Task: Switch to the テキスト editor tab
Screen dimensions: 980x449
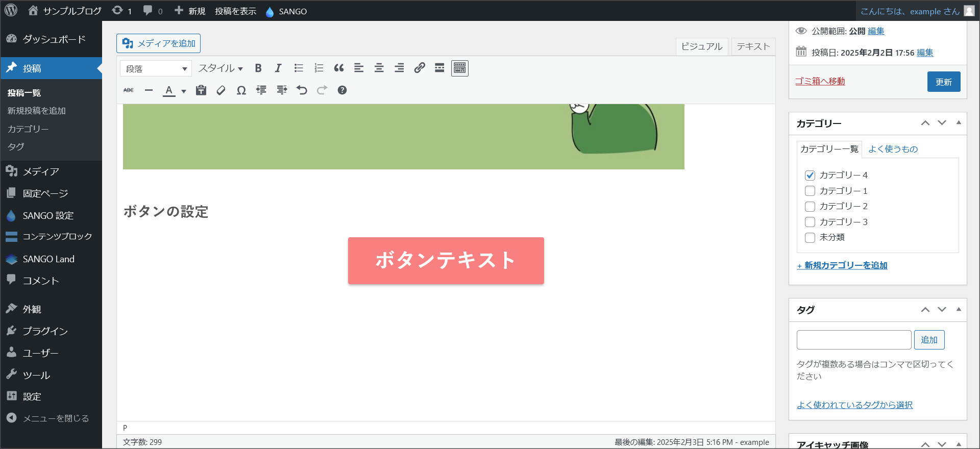Action: coord(753,46)
